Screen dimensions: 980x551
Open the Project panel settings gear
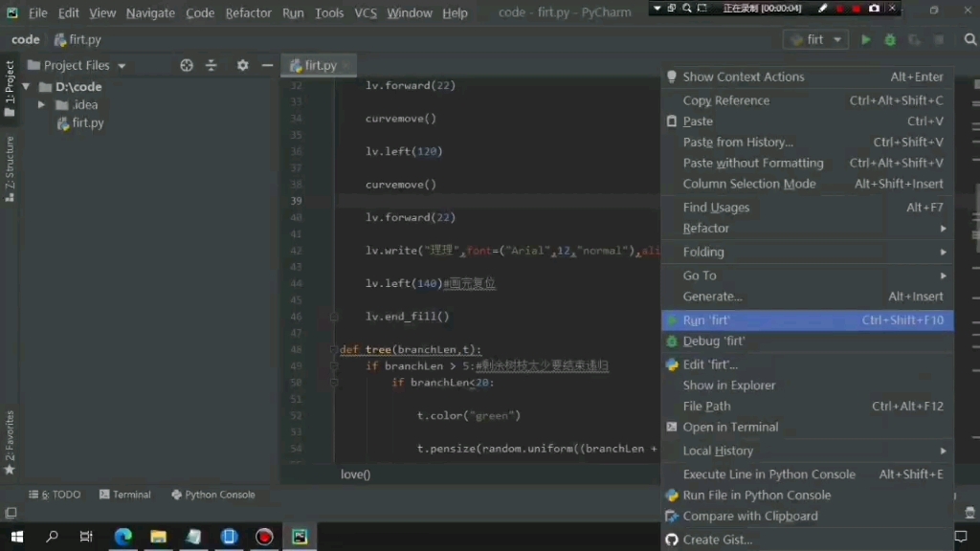click(242, 65)
